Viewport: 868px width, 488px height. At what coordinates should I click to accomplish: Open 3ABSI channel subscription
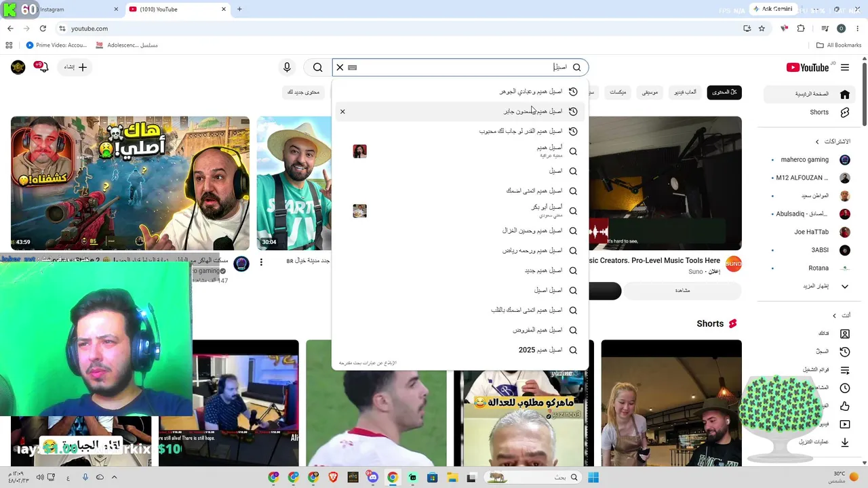pyautogui.click(x=811, y=250)
